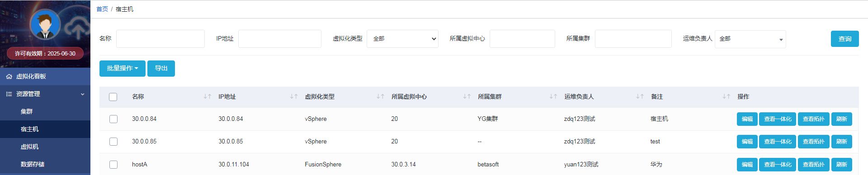Sort by 虚拟化类型 column arrows
The width and height of the screenshot is (868, 175).
tap(381, 97)
